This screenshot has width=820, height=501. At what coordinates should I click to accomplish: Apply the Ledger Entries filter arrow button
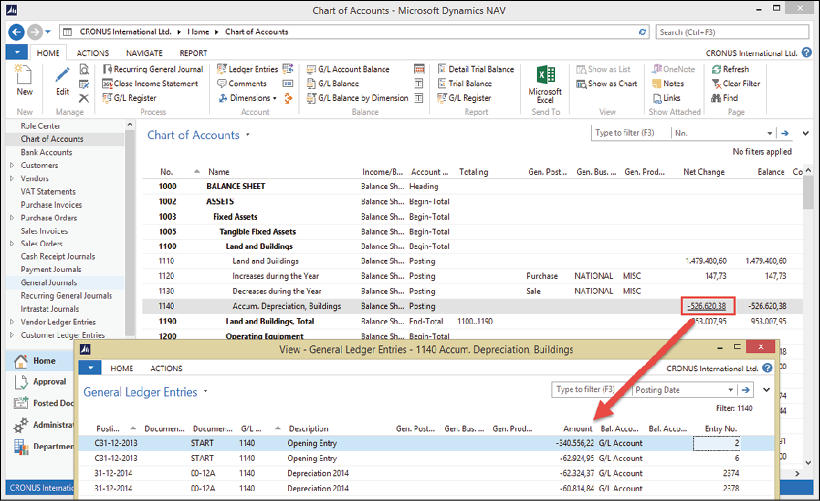pyautogui.click(x=746, y=390)
